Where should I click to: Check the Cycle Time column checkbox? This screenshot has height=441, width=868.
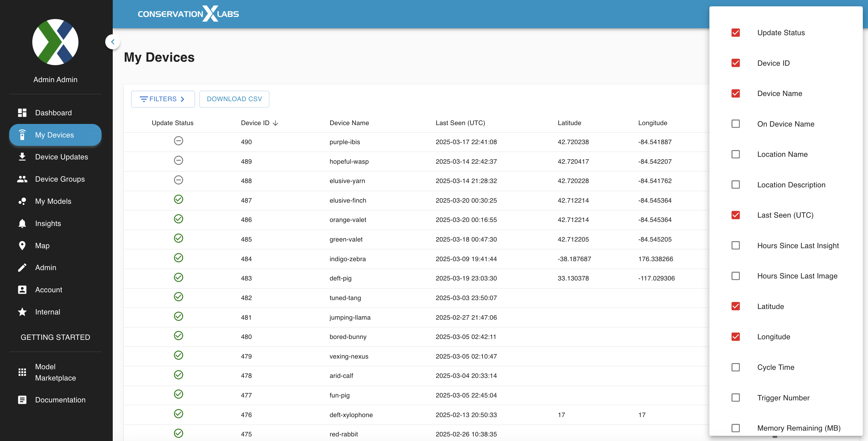coord(736,367)
